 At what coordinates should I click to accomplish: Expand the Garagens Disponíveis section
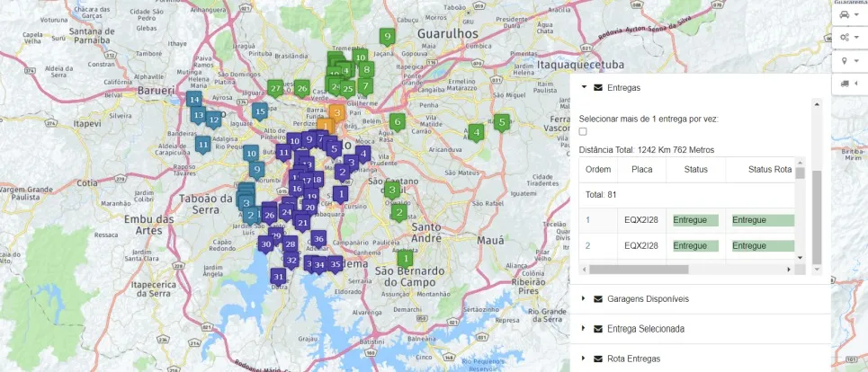(x=648, y=298)
